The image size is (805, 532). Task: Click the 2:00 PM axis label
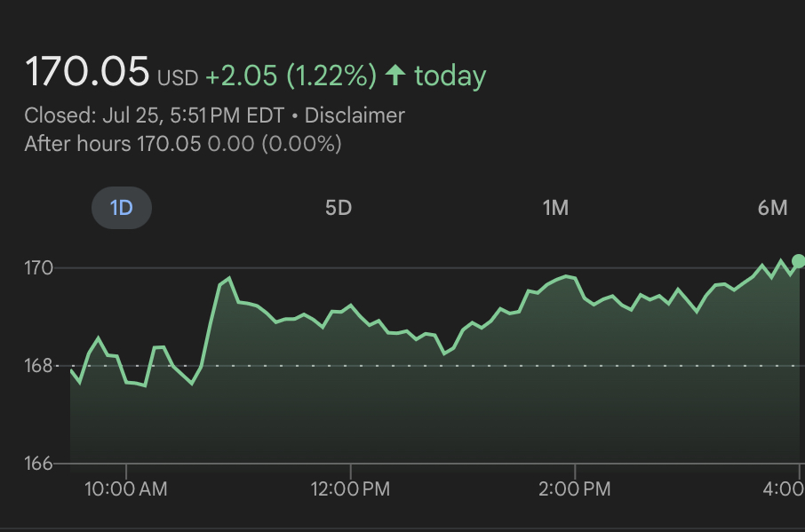point(575,488)
